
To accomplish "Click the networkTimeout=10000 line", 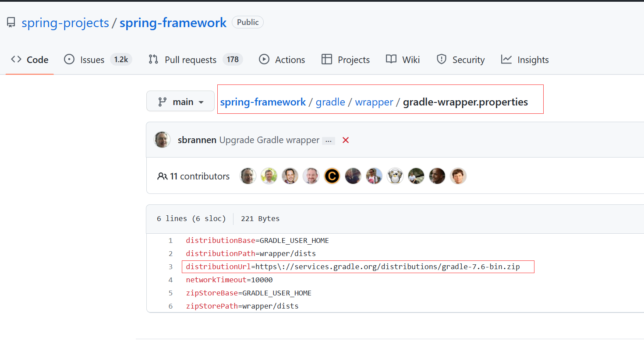I will 230,280.
